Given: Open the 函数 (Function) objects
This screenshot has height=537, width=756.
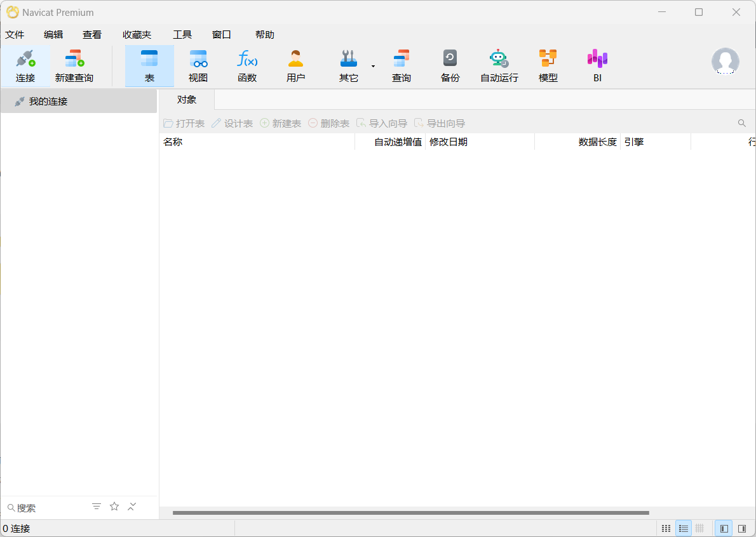Looking at the screenshot, I should click(x=247, y=66).
